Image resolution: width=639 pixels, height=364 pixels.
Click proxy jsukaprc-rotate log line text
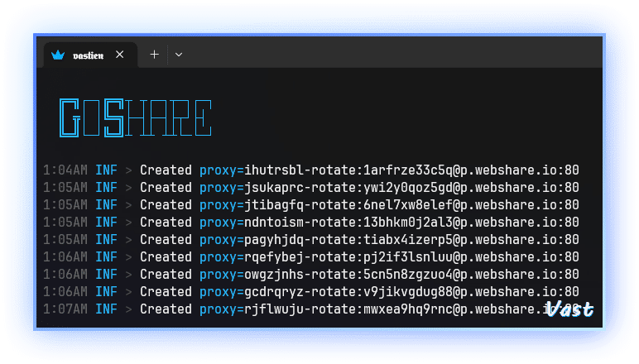coord(389,187)
